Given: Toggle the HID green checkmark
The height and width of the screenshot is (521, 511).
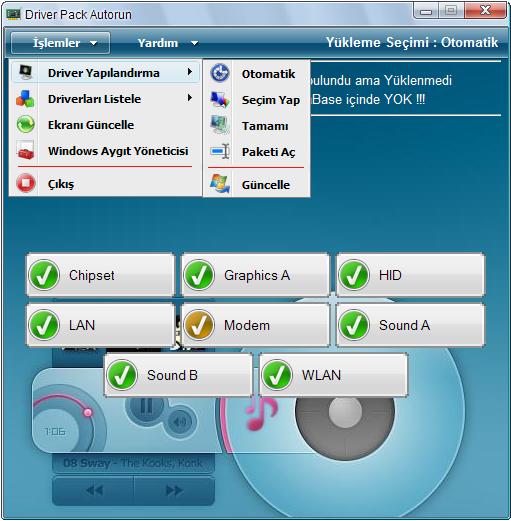Looking at the screenshot, I should (x=354, y=275).
